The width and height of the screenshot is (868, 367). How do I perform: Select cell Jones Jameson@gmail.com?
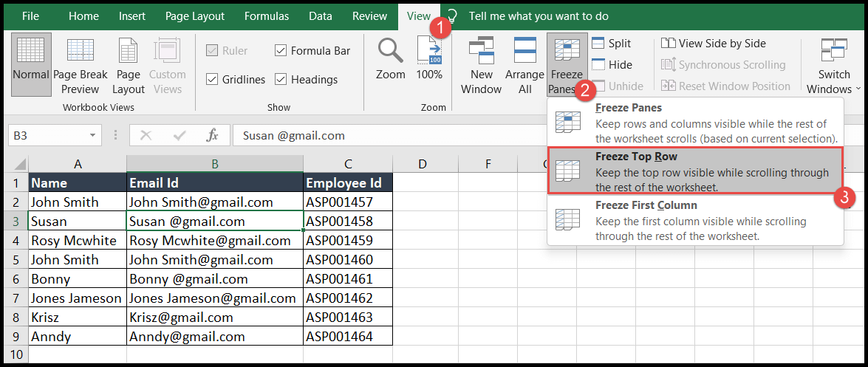tap(215, 298)
